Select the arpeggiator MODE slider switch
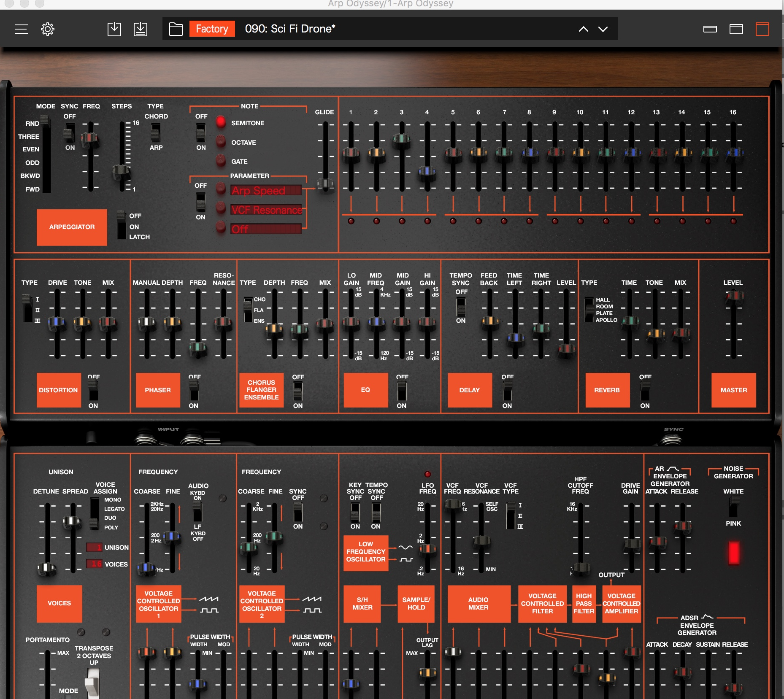Image resolution: width=784 pixels, height=699 pixels. tap(46, 155)
